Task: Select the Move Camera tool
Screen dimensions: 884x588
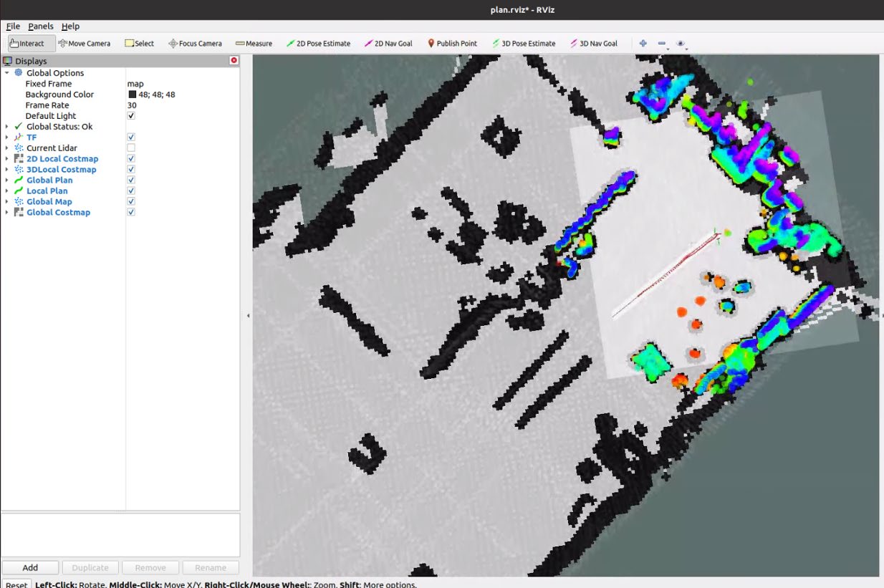Action: 85,43
